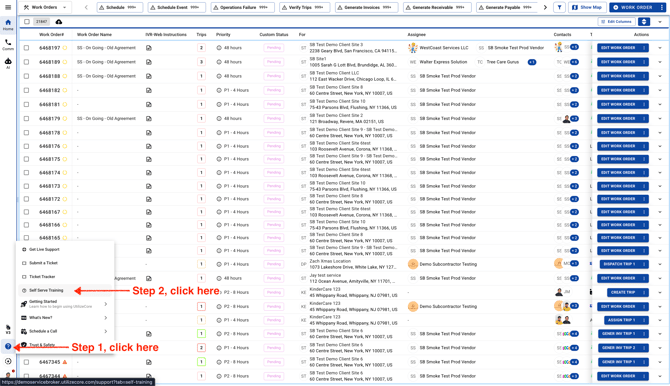Check the box for work order 6468189
The width and height of the screenshot is (670, 386).
(26, 62)
